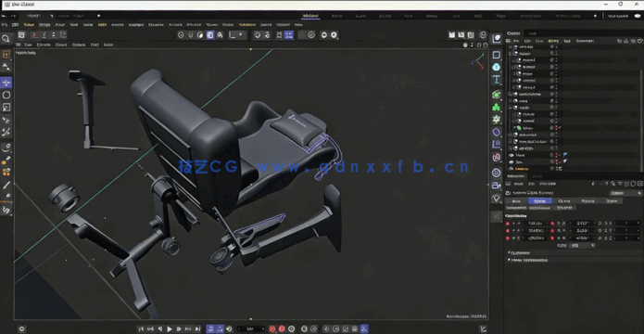Toggle the red X-axis lock

[x=35, y=35]
